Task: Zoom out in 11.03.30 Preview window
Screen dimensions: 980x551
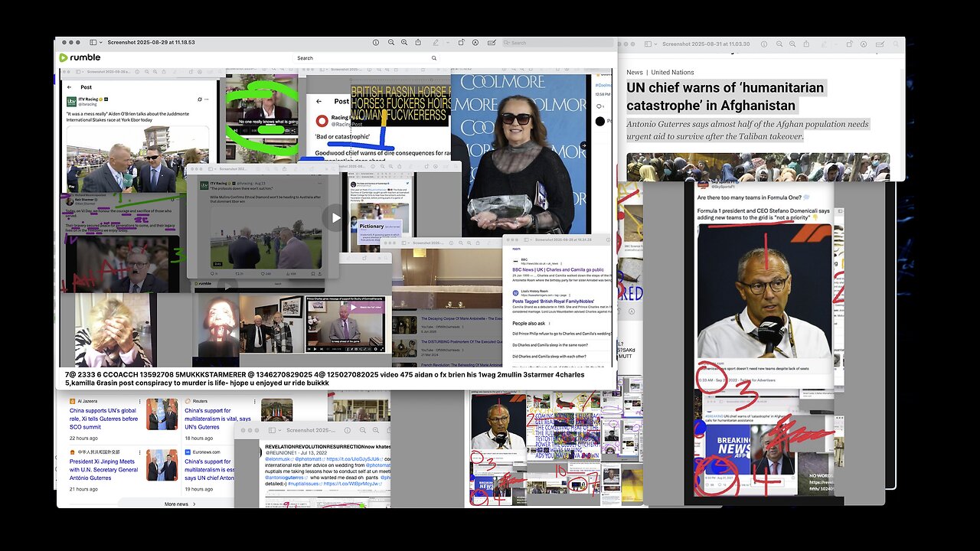Action: 779,44
